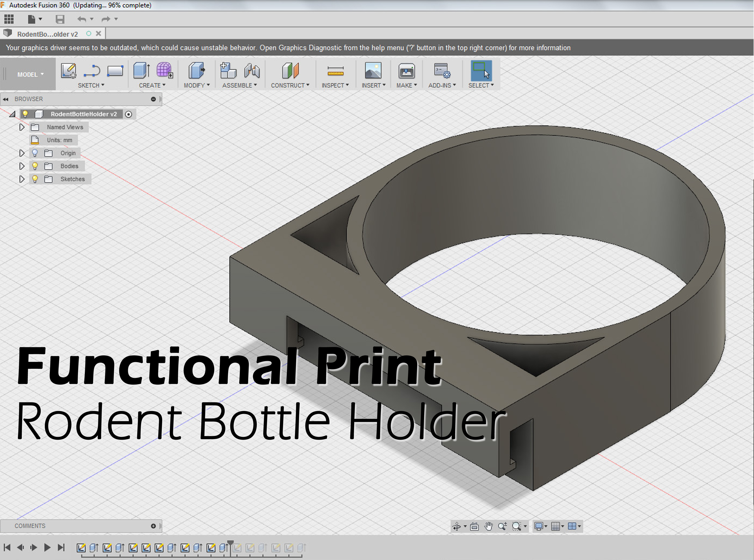This screenshot has width=754, height=560.
Task: Click the Display Settings monitor icon
Action: 539,526
